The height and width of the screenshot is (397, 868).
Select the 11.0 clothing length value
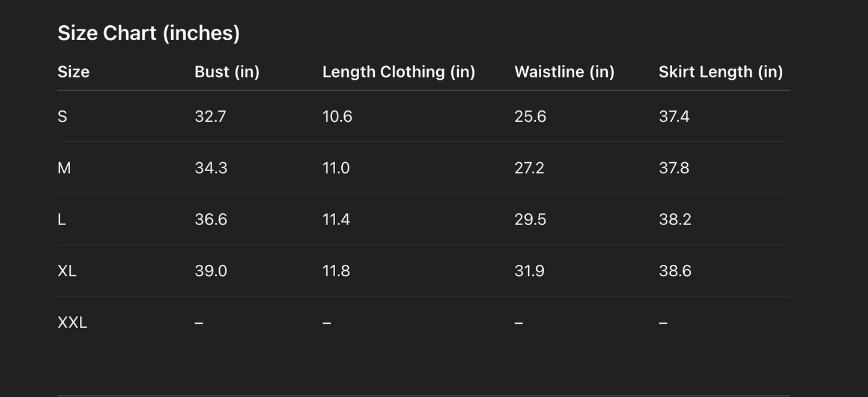(336, 168)
